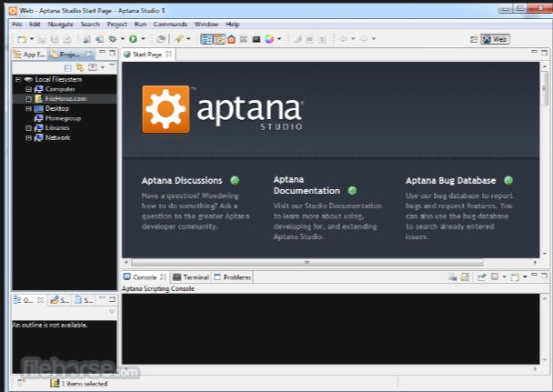
Task: Open the Navigate menu
Action: (60, 24)
